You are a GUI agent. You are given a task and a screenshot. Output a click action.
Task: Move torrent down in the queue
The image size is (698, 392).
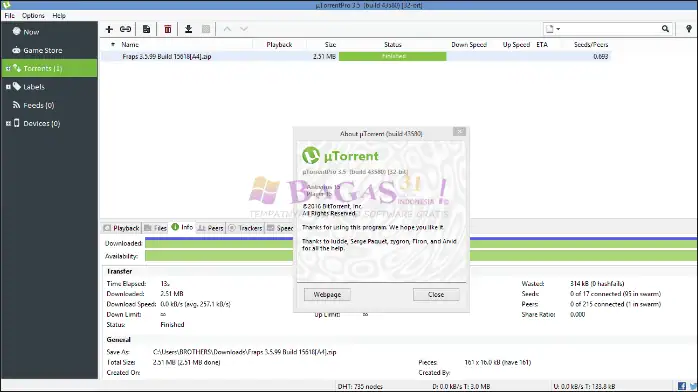point(244,29)
